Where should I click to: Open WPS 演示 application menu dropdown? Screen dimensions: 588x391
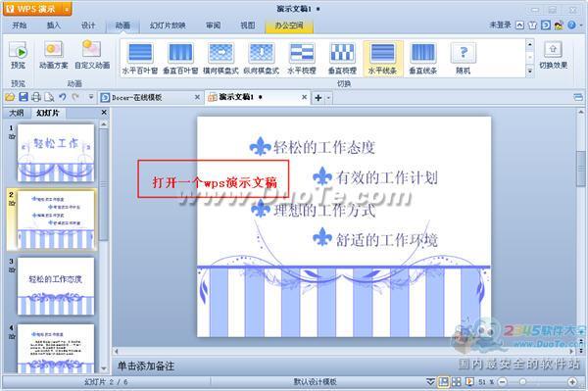click(67, 9)
